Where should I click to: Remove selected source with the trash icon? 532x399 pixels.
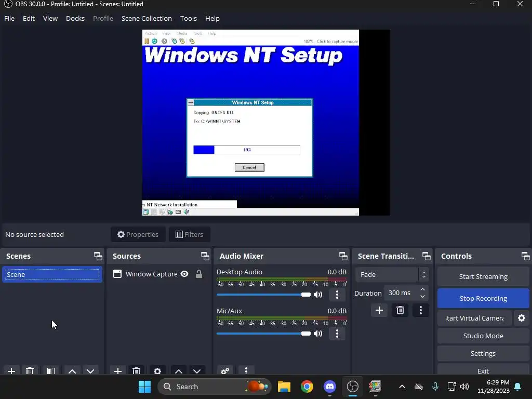click(137, 371)
